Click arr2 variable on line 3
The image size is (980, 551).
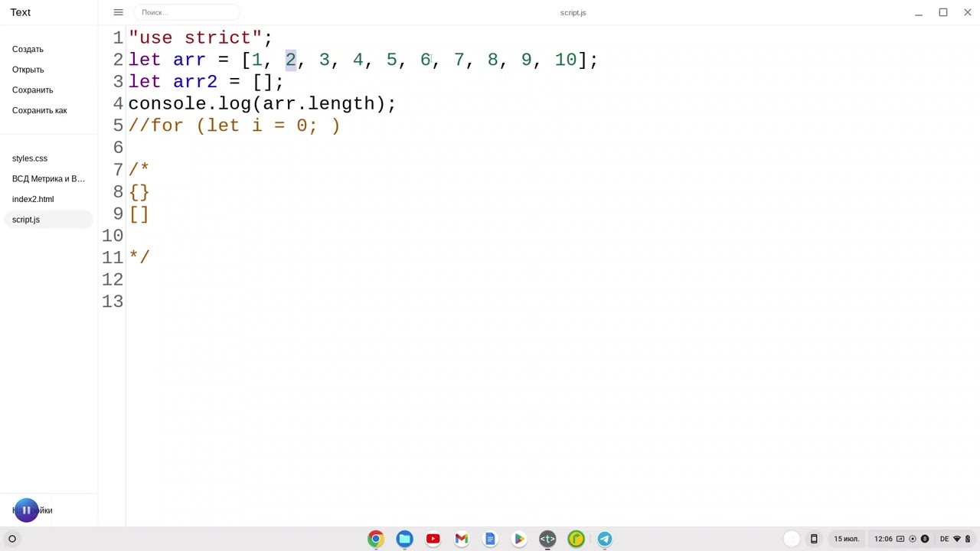[x=195, y=82]
